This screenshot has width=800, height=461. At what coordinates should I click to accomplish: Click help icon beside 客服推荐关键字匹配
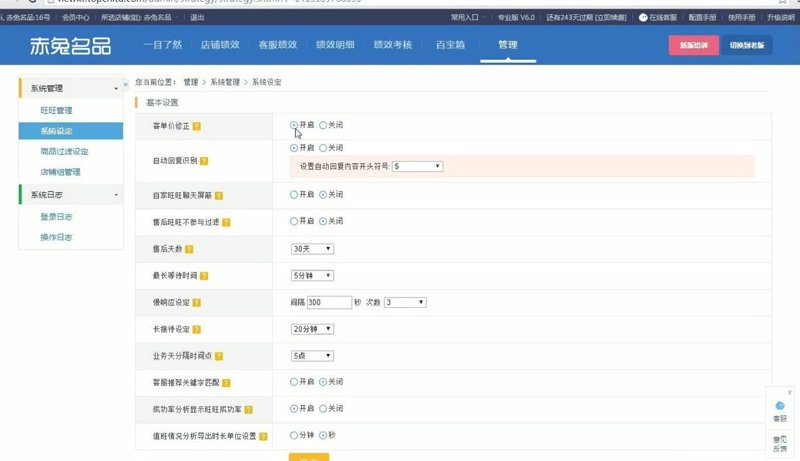click(x=226, y=383)
